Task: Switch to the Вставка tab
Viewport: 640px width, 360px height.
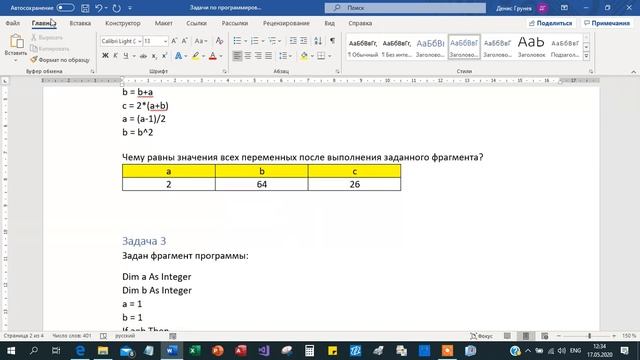Action: pos(80,23)
